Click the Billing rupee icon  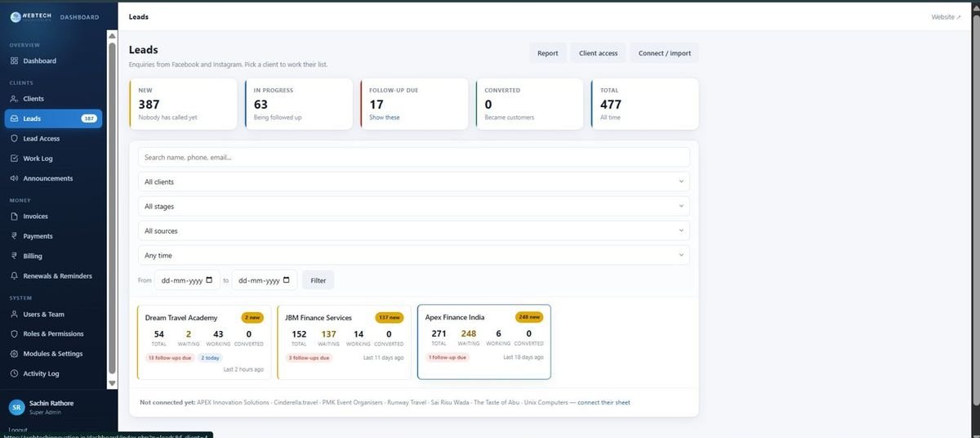point(14,256)
